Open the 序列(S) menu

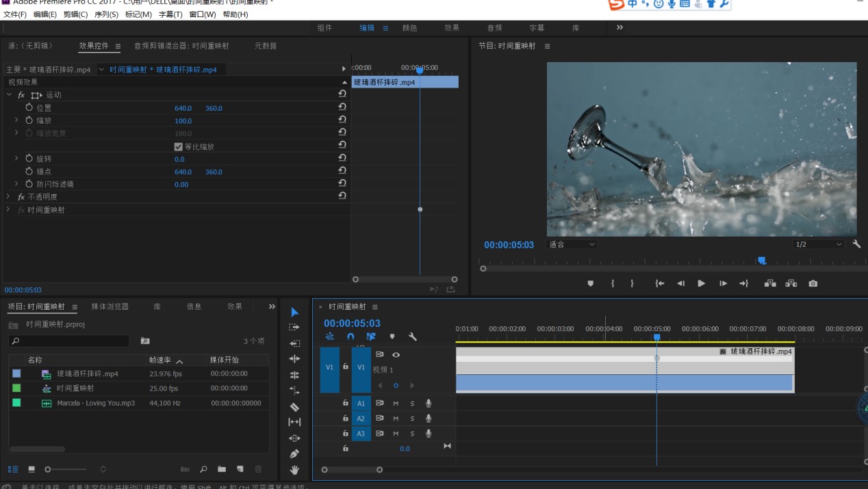[x=105, y=14]
